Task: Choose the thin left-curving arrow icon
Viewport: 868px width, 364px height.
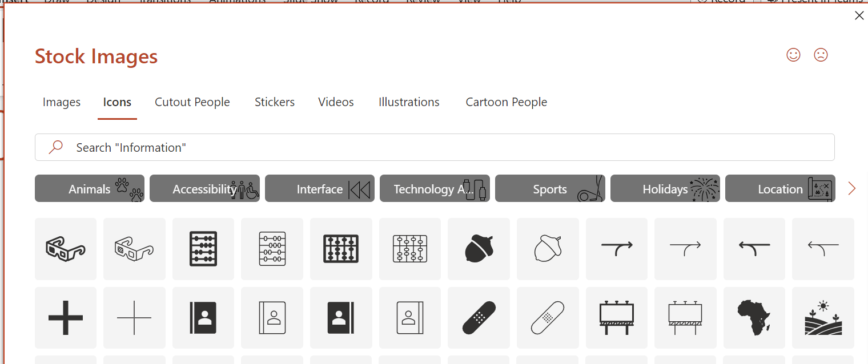Action: click(823, 249)
